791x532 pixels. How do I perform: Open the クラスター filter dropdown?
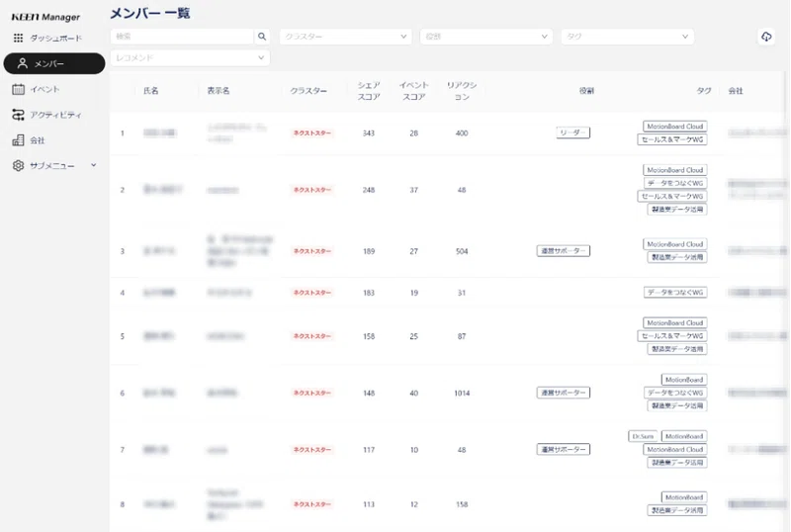tap(345, 37)
